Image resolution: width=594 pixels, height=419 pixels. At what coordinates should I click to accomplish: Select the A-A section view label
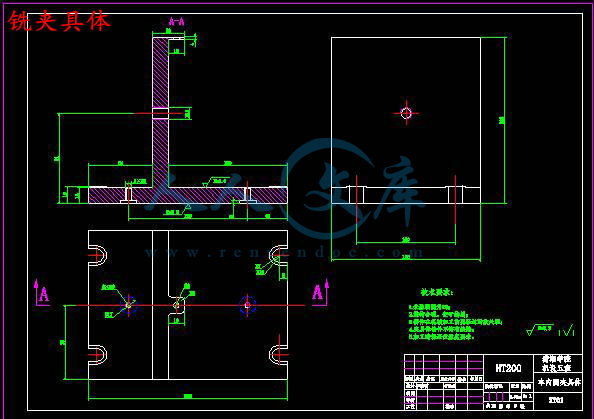[x=176, y=22]
